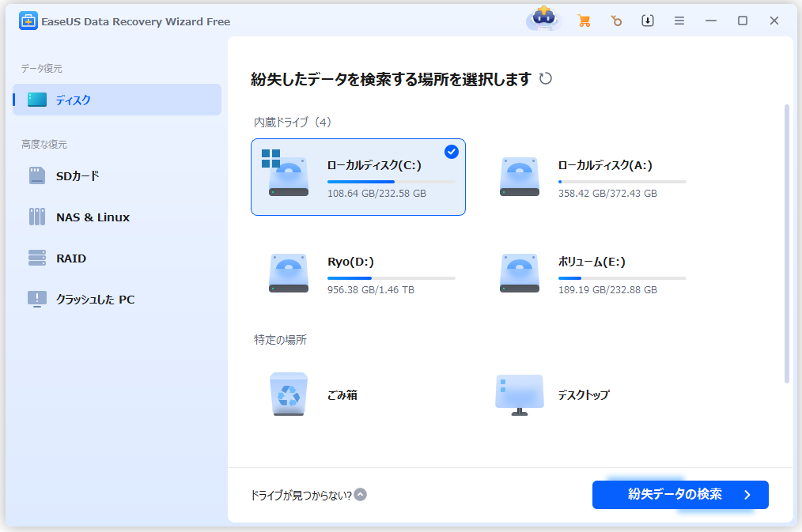The height and width of the screenshot is (532, 802).
Task: Open recovered files via download icon
Action: tap(647, 21)
